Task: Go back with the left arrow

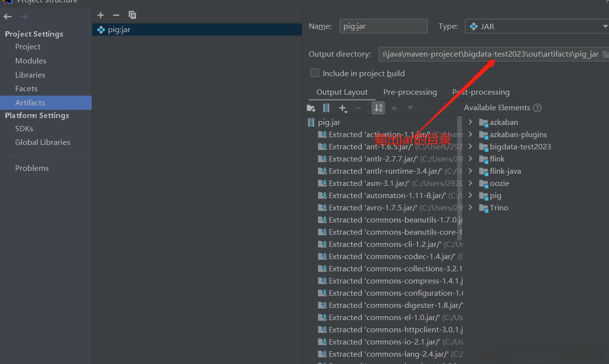Action: [8, 17]
